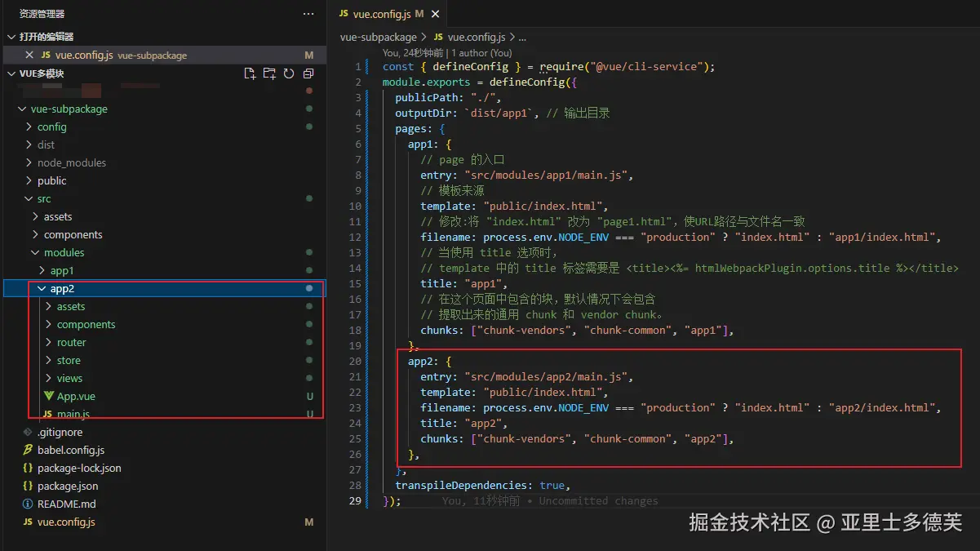Close vue.config.js from the open editors list
Viewport: 980px width, 551px height.
pyautogui.click(x=29, y=56)
